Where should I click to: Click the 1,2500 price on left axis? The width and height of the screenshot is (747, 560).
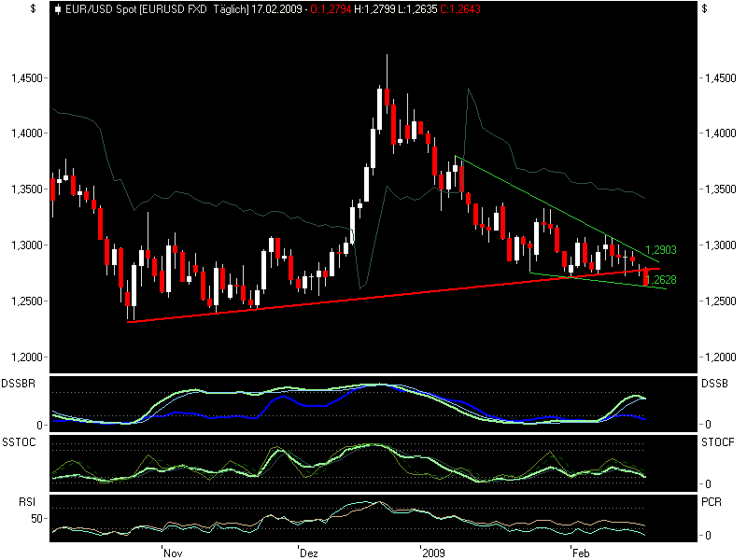point(27,301)
